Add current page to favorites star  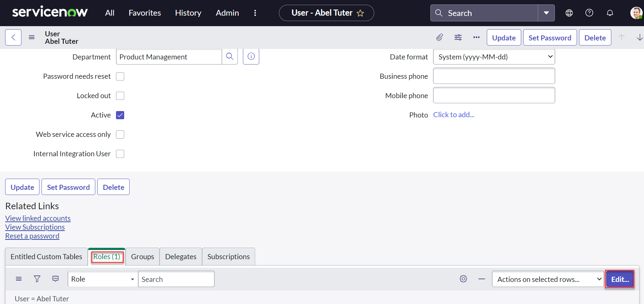[x=360, y=13]
